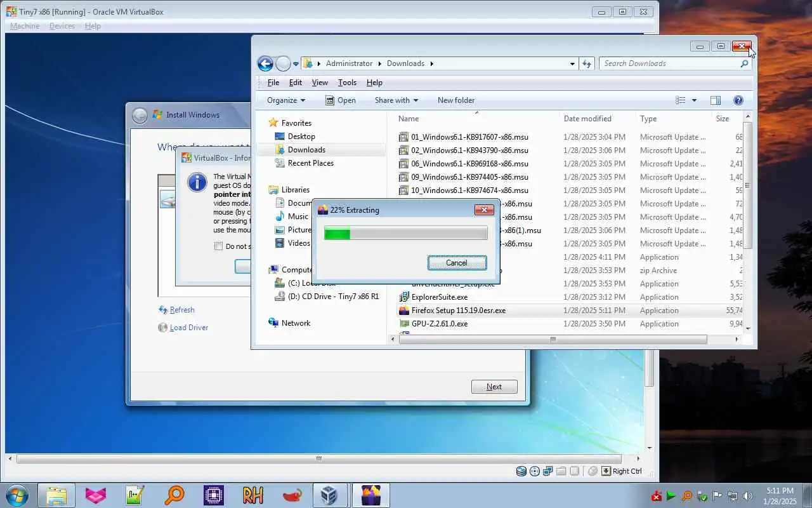Show the preview pane
Screen dimensions: 812x508
[x=716, y=100]
